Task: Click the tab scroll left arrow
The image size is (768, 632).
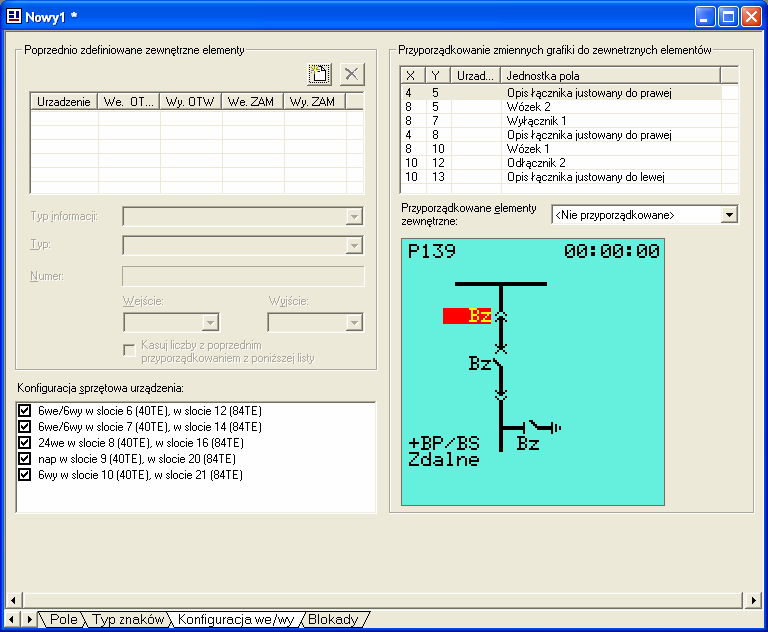Action: point(12,619)
